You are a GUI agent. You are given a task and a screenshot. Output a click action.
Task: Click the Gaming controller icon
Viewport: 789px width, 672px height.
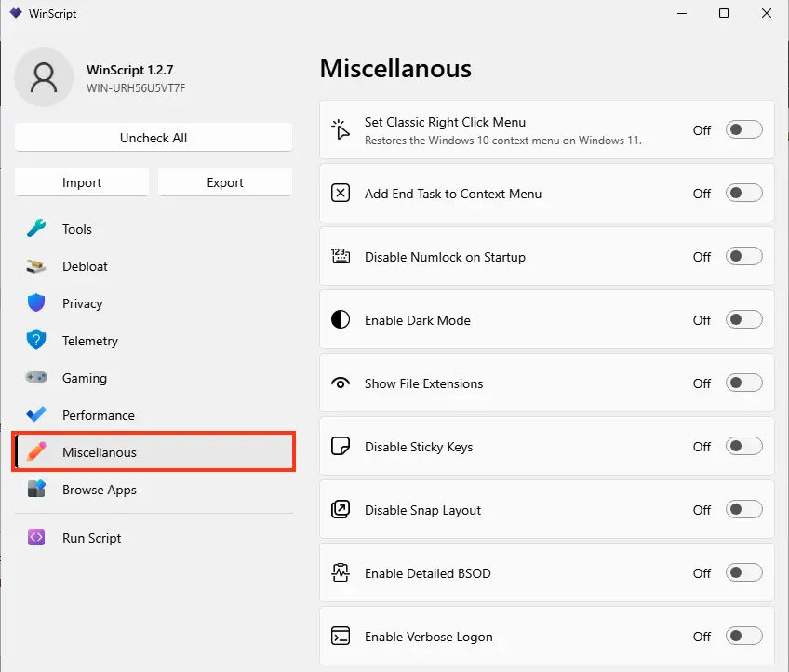point(36,378)
